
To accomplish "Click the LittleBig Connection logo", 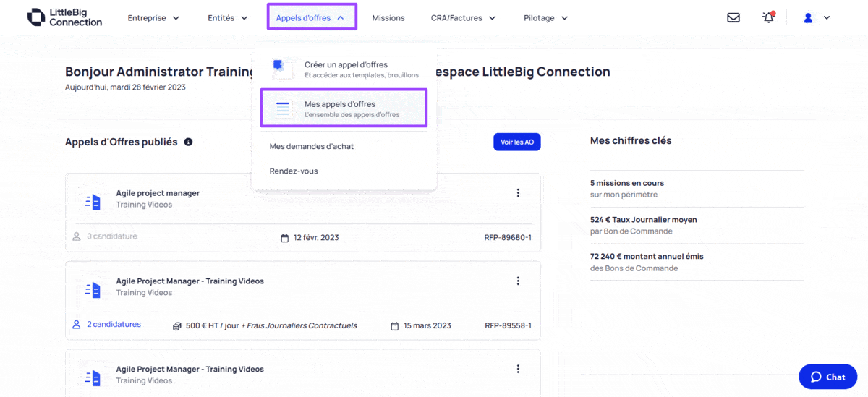I will [64, 17].
